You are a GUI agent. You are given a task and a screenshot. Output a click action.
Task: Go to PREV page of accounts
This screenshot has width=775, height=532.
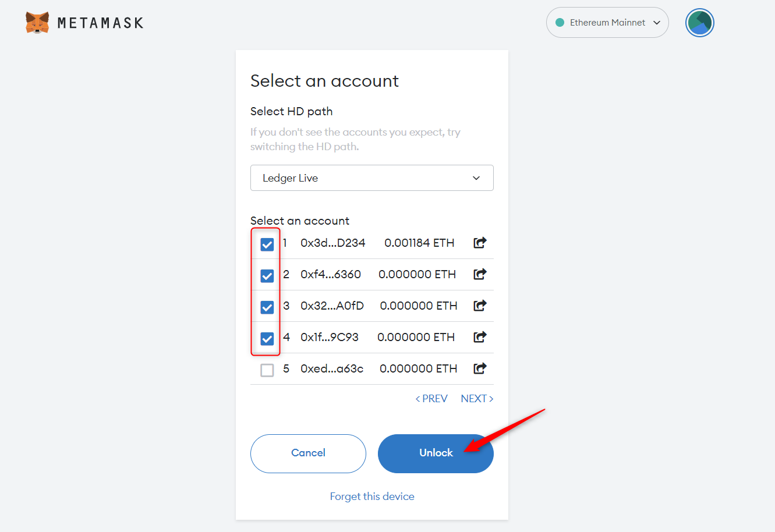click(x=431, y=399)
